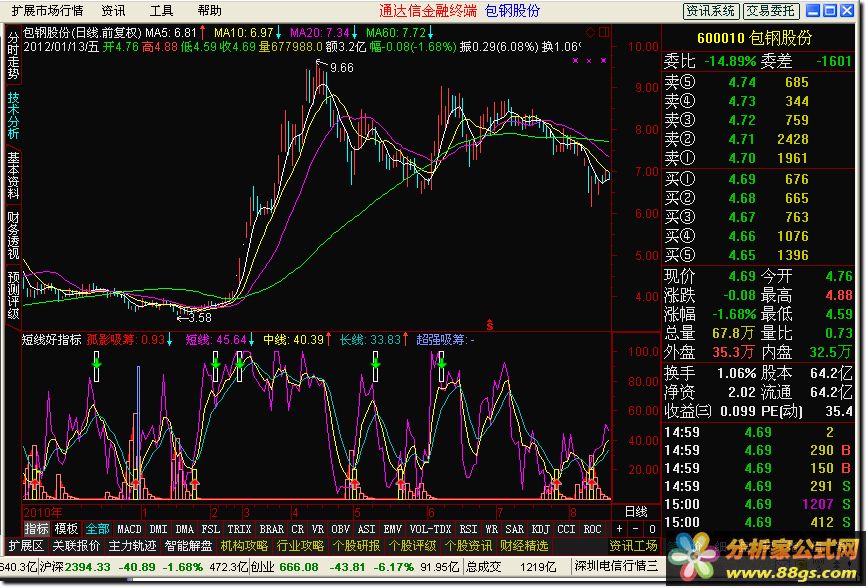Switch indicator to EMV
The width and height of the screenshot is (868, 588).
pyautogui.click(x=392, y=529)
